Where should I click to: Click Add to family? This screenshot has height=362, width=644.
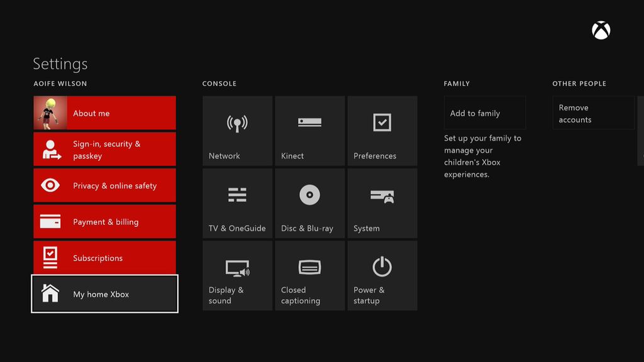point(484,112)
